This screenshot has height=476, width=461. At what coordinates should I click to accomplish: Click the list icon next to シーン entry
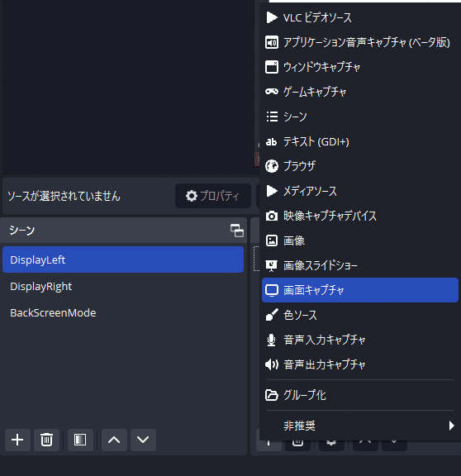[272, 117]
